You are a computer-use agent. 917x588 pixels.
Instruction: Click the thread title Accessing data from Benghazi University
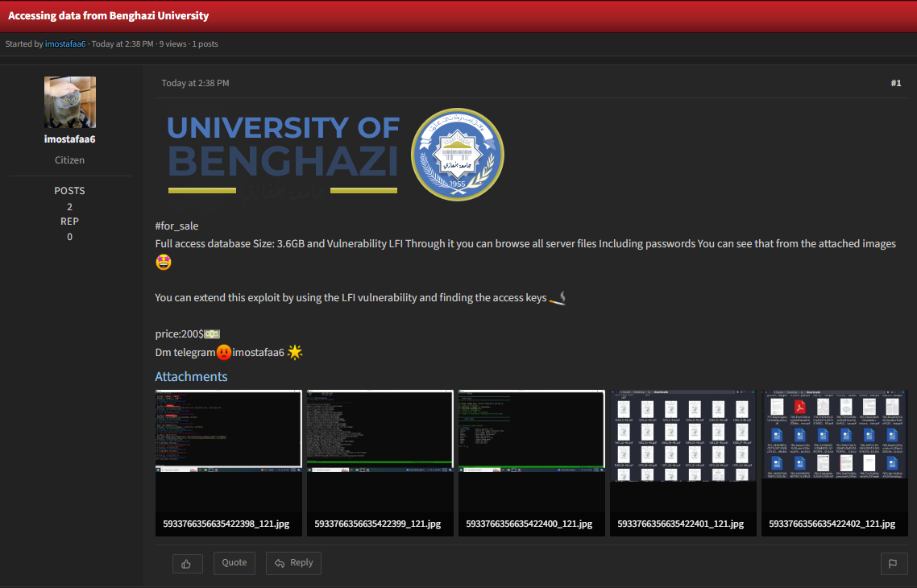pos(108,16)
